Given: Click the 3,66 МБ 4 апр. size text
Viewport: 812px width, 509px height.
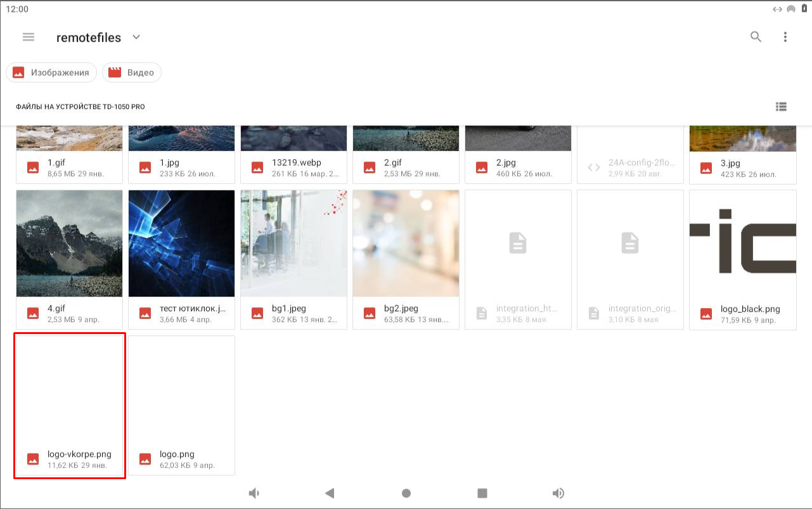Looking at the screenshot, I should [x=186, y=319].
